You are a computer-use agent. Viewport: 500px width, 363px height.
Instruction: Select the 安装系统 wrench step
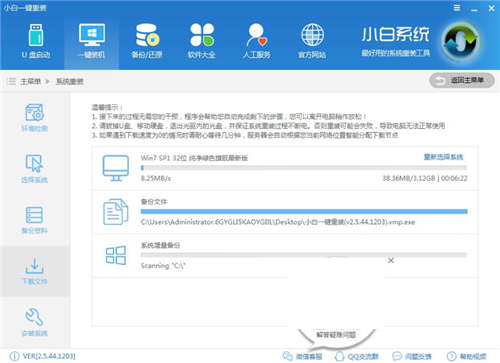[34, 322]
